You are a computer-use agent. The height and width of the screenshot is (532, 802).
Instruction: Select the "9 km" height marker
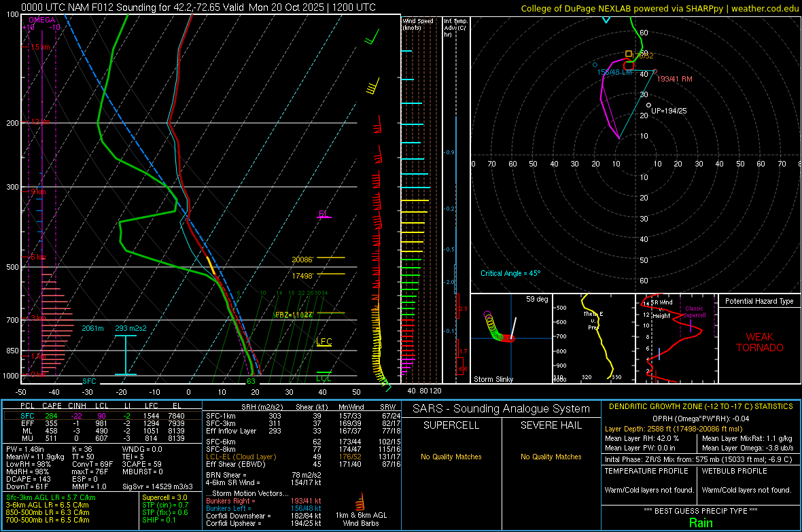(38, 192)
